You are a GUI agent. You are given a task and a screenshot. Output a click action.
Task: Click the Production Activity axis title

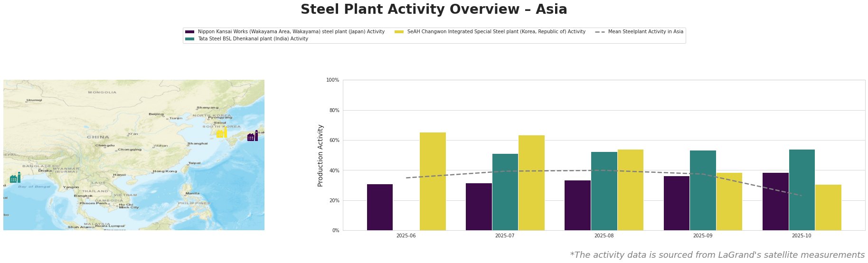click(321, 155)
